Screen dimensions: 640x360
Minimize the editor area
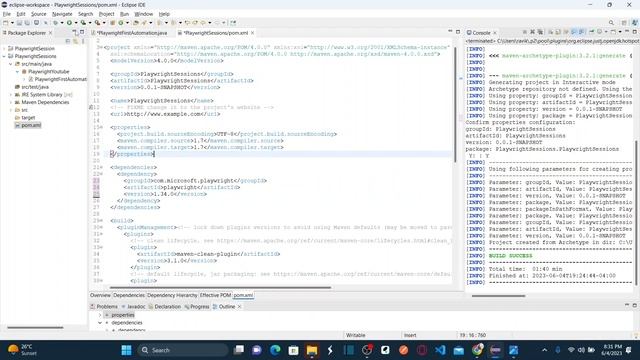coord(450,31)
